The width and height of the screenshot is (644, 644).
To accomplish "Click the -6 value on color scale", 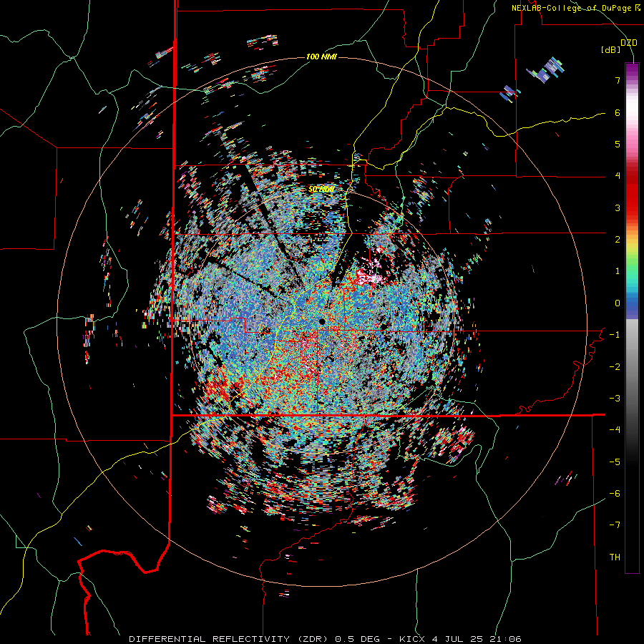I will [x=615, y=494].
